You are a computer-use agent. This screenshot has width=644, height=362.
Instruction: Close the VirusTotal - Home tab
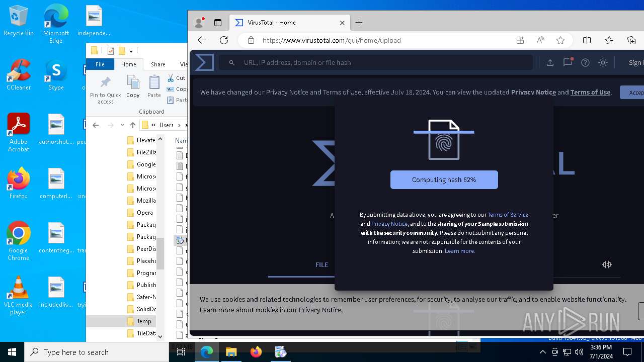pyautogui.click(x=342, y=23)
